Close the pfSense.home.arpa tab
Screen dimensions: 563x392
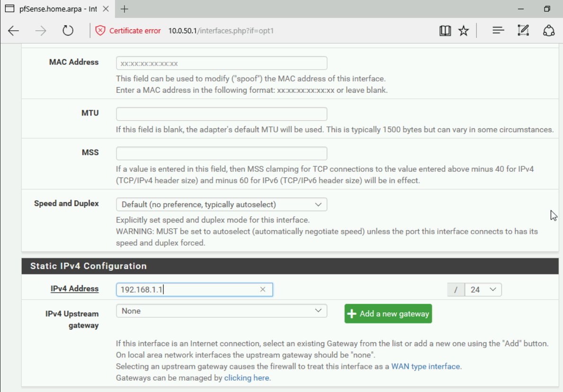coord(106,9)
